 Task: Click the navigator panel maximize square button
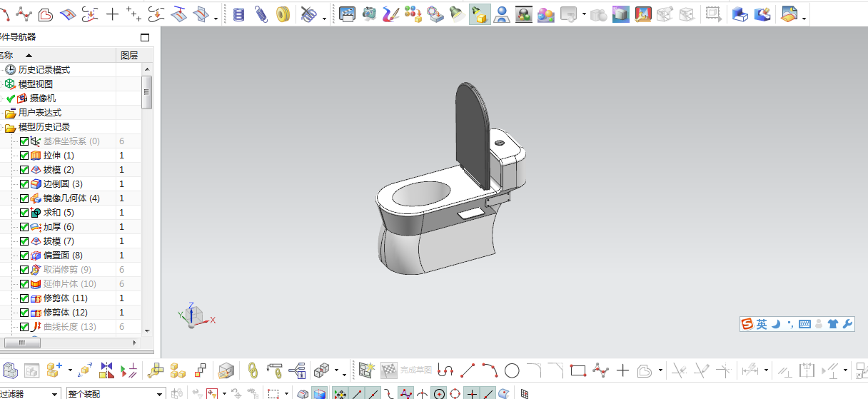(145, 37)
